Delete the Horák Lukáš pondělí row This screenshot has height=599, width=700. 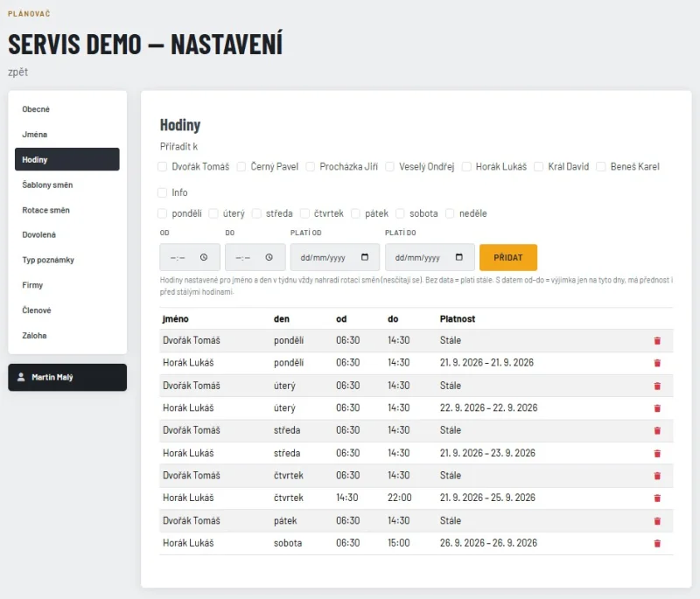pos(657,363)
